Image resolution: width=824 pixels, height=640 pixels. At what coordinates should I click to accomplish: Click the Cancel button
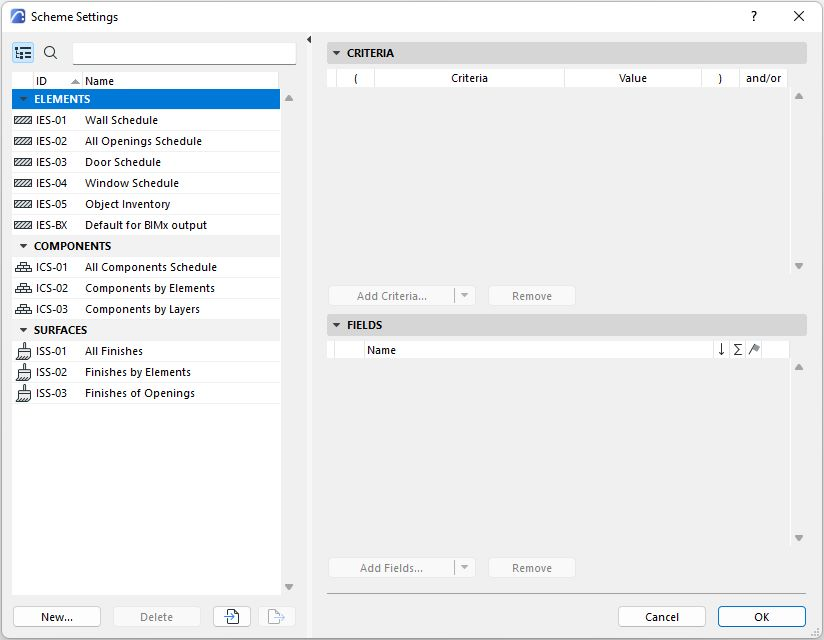point(662,616)
